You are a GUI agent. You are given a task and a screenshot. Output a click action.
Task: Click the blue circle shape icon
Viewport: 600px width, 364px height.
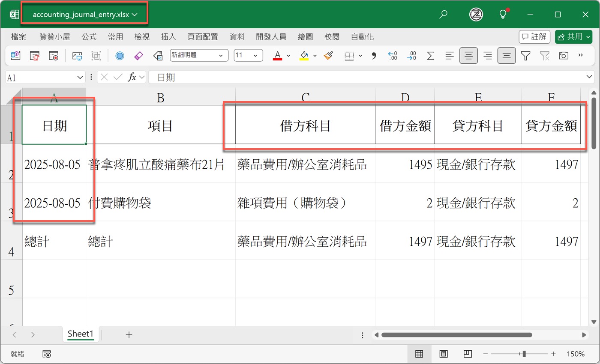pos(120,55)
